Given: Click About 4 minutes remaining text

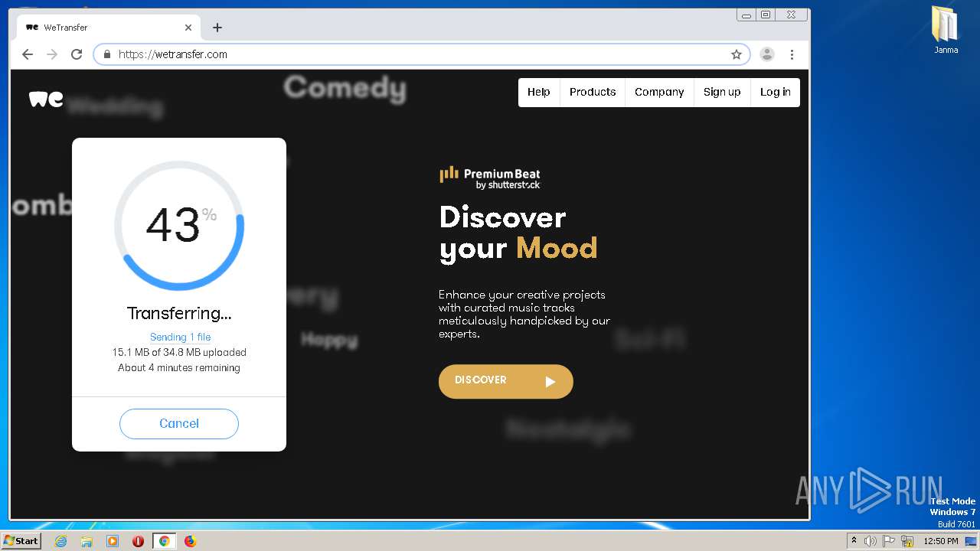Looking at the screenshot, I should tap(179, 368).
